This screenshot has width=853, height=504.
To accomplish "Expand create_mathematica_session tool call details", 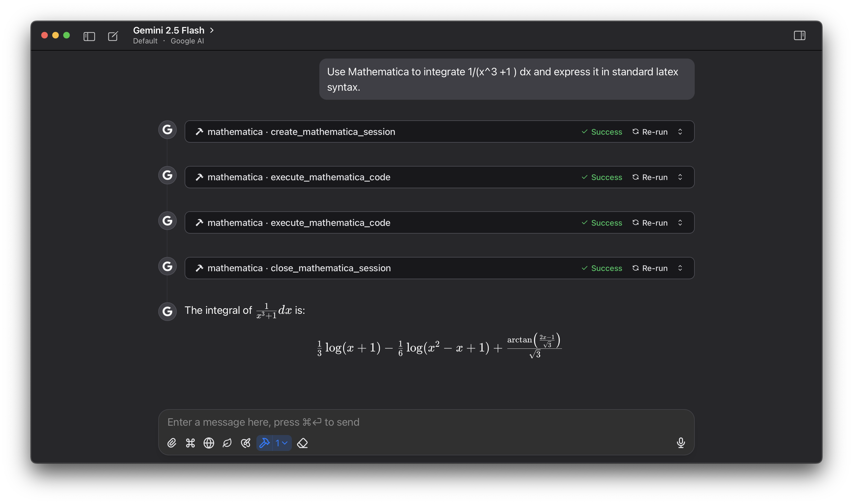I will pos(680,132).
